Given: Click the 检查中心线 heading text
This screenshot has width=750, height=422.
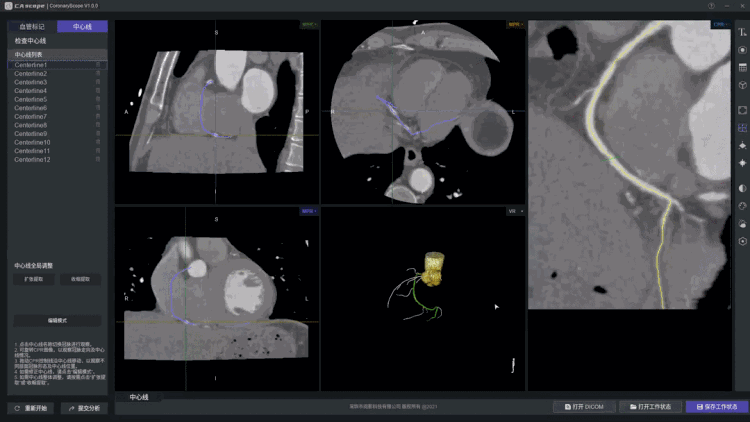Looking at the screenshot, I should (x=30, y=41).
